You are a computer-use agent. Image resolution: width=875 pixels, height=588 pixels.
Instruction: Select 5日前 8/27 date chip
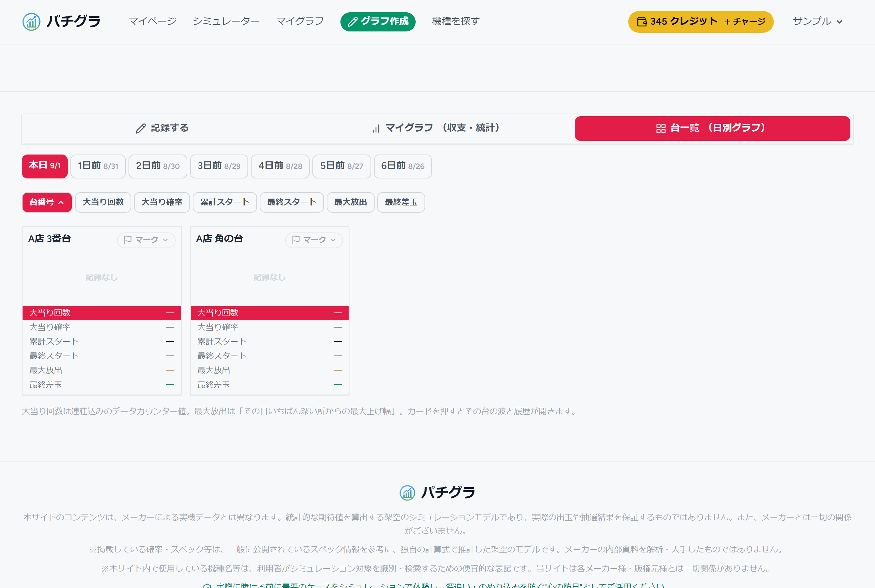click(341, 166)
